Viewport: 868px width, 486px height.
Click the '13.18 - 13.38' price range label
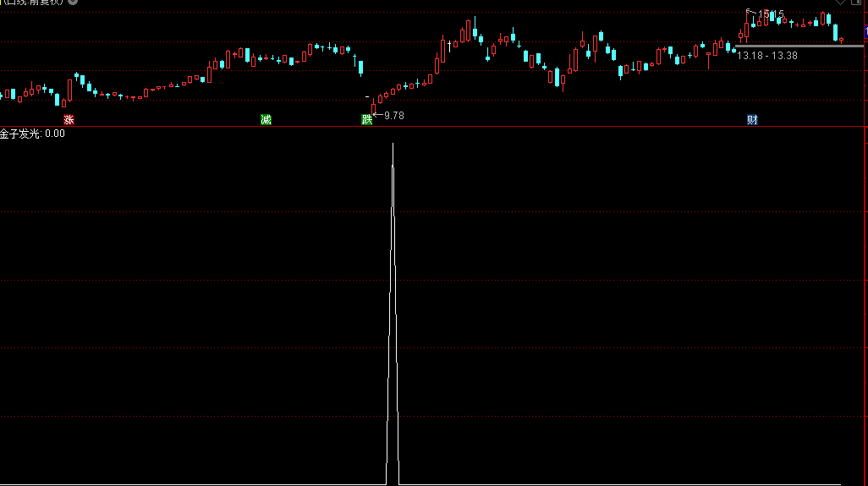coord(766,55)
